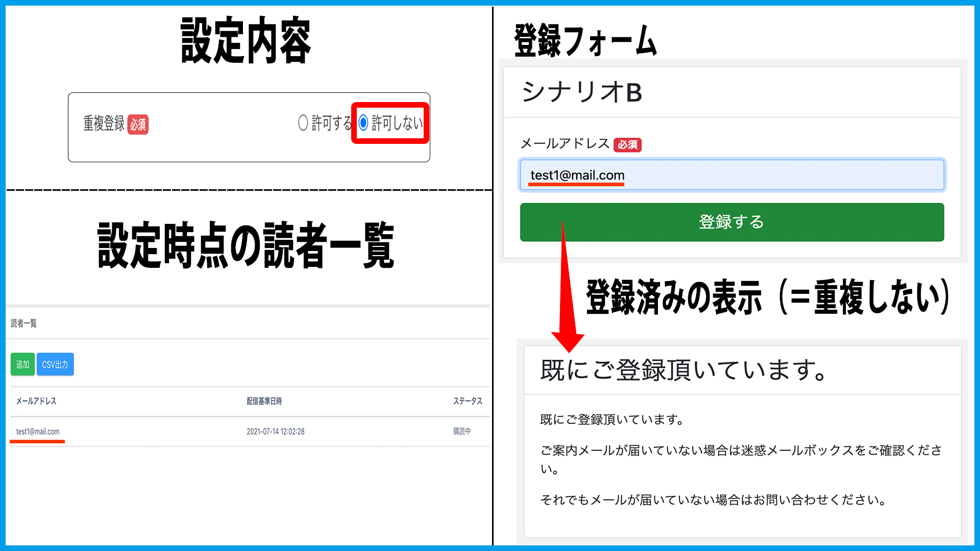Click the メールアドレス column header
The image size is (980, 551).
36,401
